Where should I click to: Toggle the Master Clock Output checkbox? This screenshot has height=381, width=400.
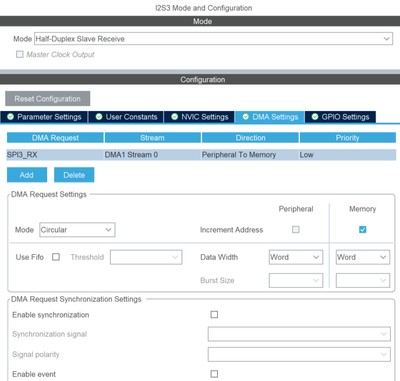pos(20,54)
